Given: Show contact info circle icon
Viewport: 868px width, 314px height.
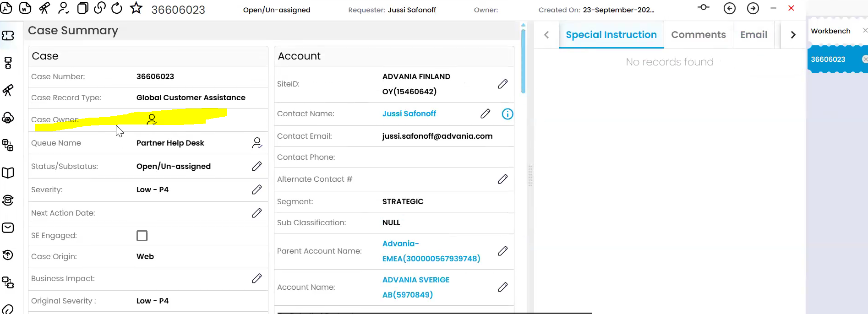Looking at the screenshot, I should click(508, 114).
